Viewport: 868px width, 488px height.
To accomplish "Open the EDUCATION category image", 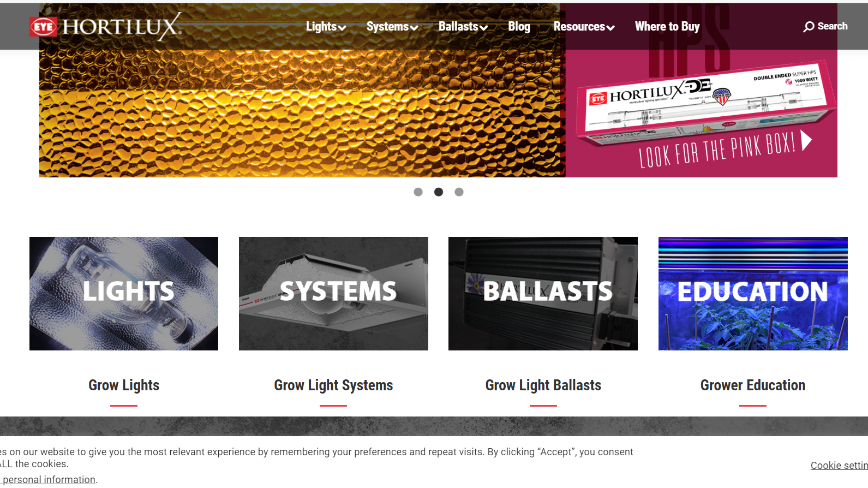I will (753, 294).
